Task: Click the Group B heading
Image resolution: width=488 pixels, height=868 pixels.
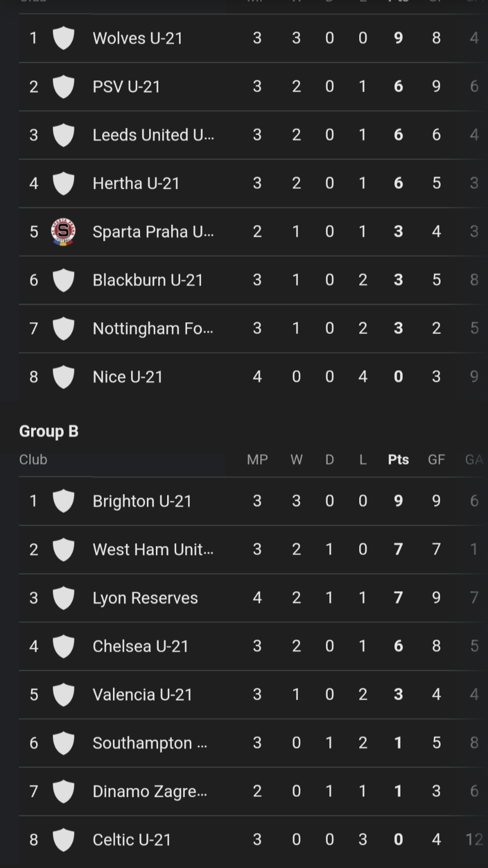Action: pyautogui.click(x=49, y=431)
